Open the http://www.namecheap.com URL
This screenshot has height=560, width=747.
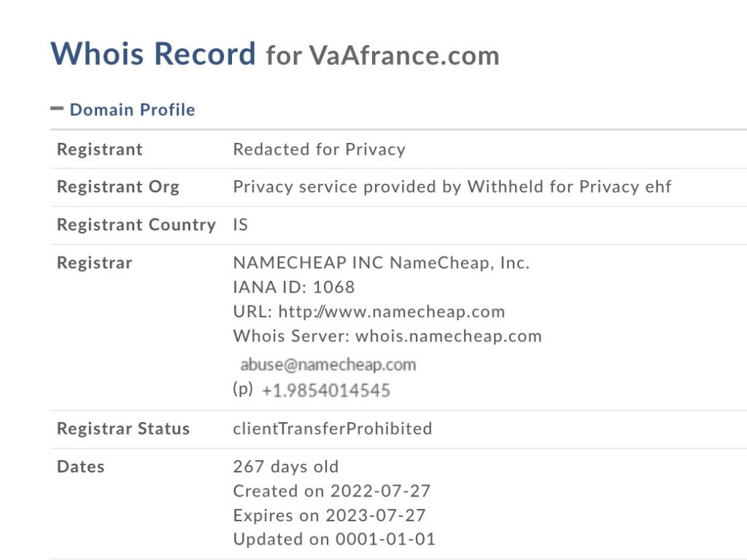click(x=392, y=311)
